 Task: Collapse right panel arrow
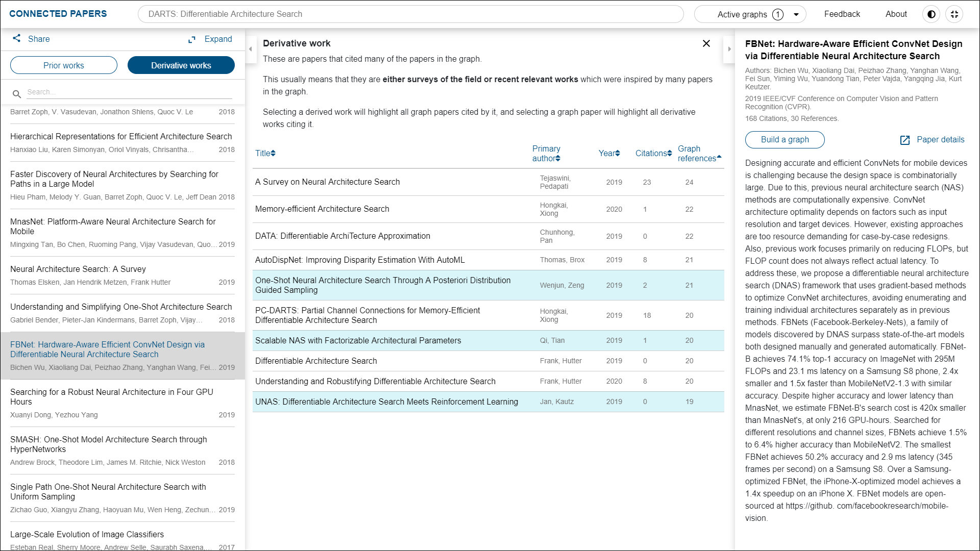[729, 49]
